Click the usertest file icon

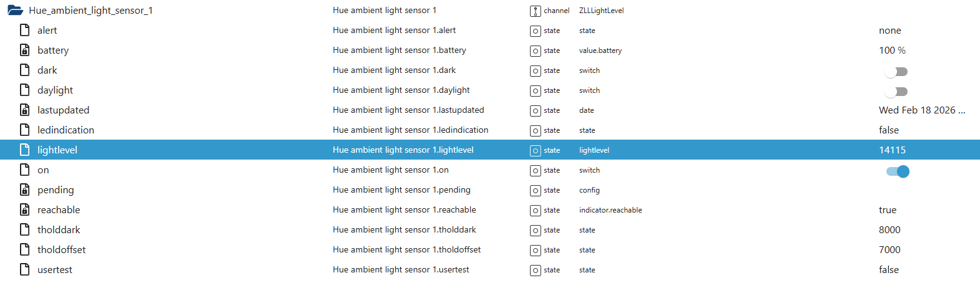click(x=25, y=270)
